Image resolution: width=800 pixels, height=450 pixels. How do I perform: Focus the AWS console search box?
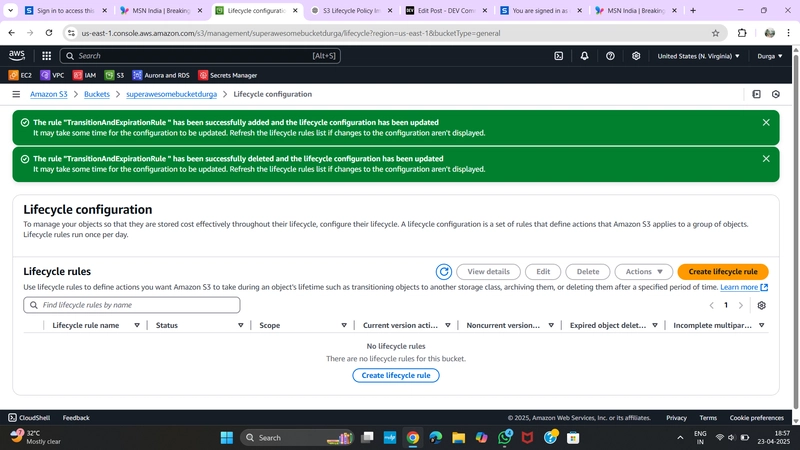(x=200, y=56)
